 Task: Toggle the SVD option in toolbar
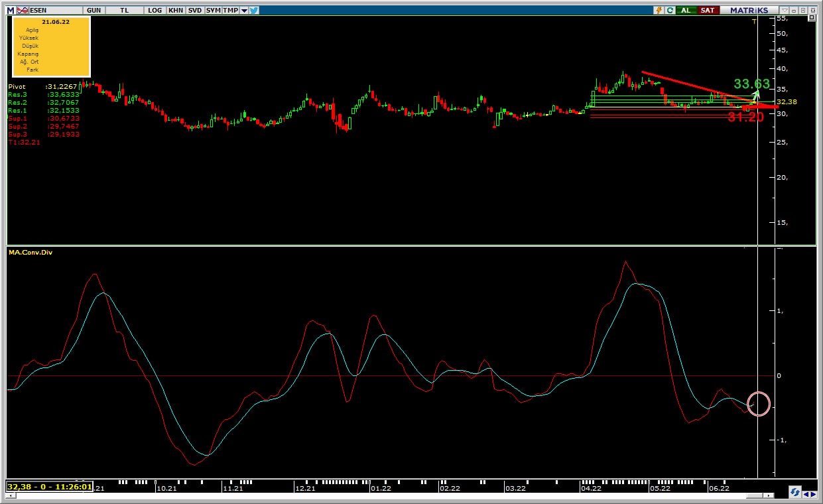coord(195,11)
